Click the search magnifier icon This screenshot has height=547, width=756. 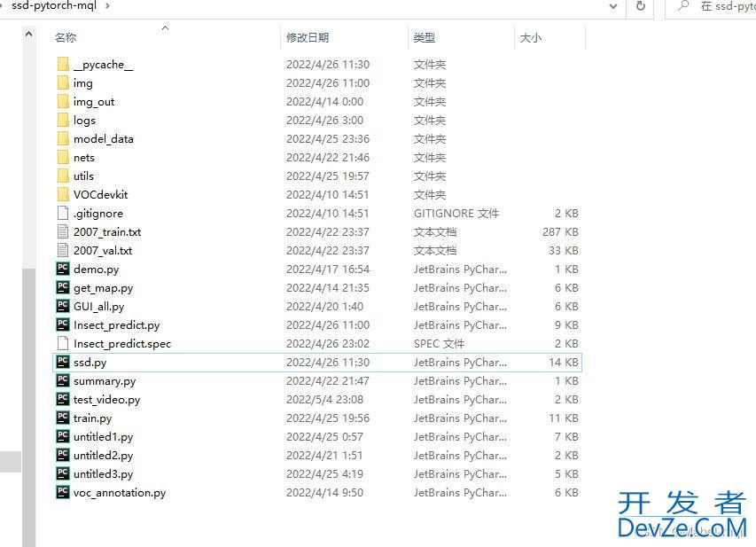click(683, 6)
